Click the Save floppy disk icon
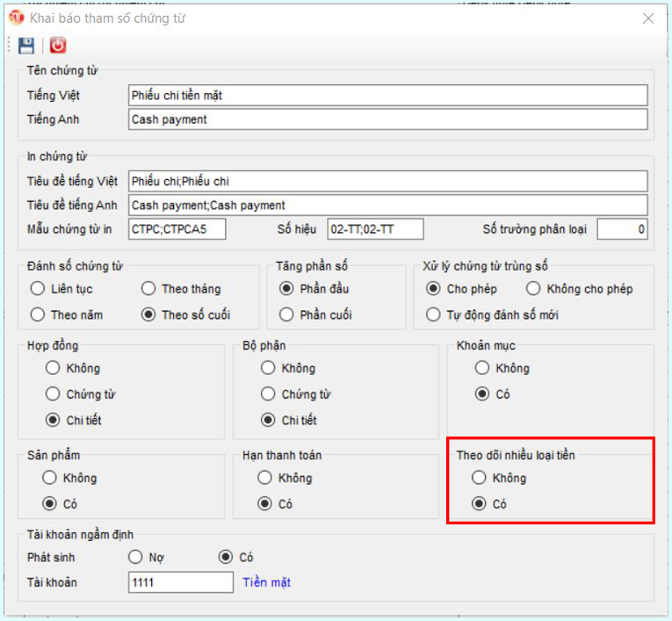672x621 pixels. (x=26, y=46)
